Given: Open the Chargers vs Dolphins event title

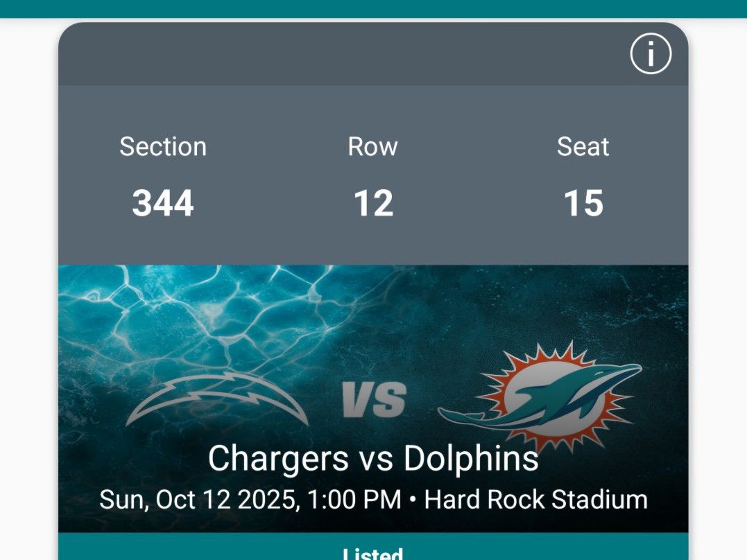Looking at the screenshot, I should click(x=373, y=459).
